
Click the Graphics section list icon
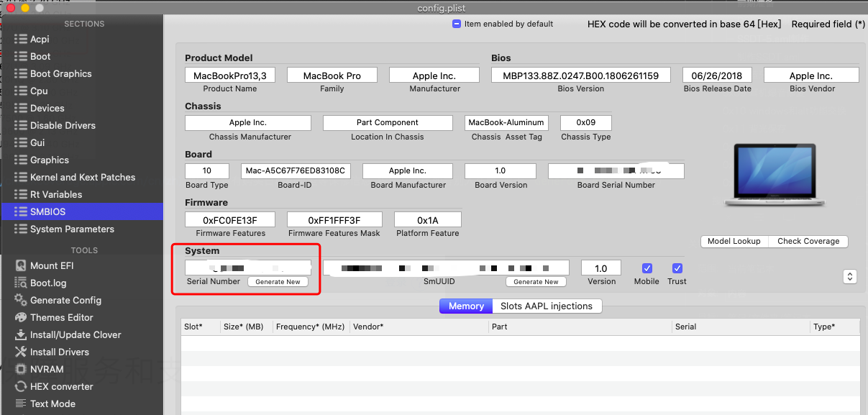pos(20,160)
